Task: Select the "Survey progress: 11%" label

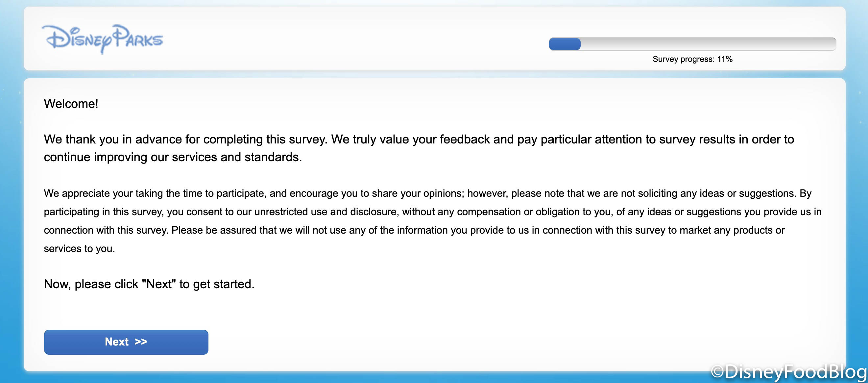Action: [692, 59]
